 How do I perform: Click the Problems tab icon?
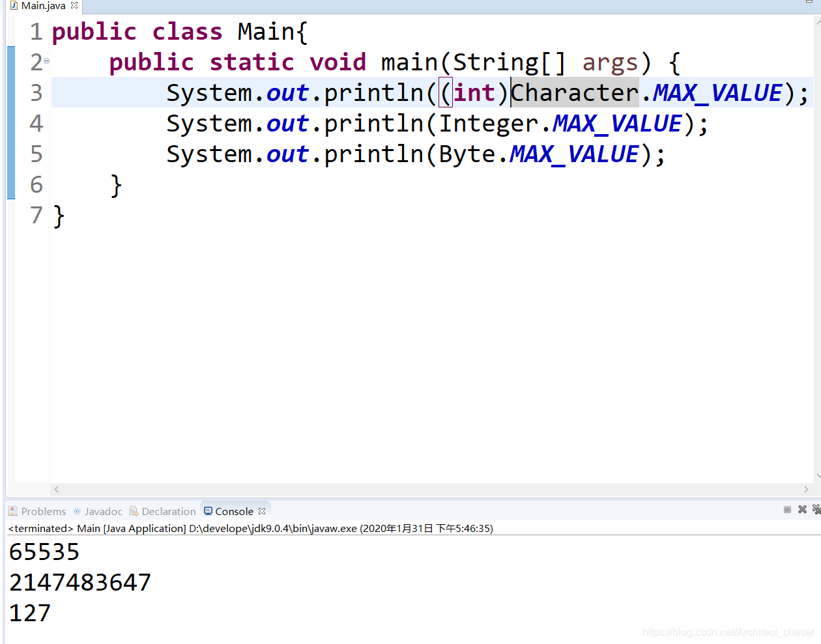tap(13, 511)
